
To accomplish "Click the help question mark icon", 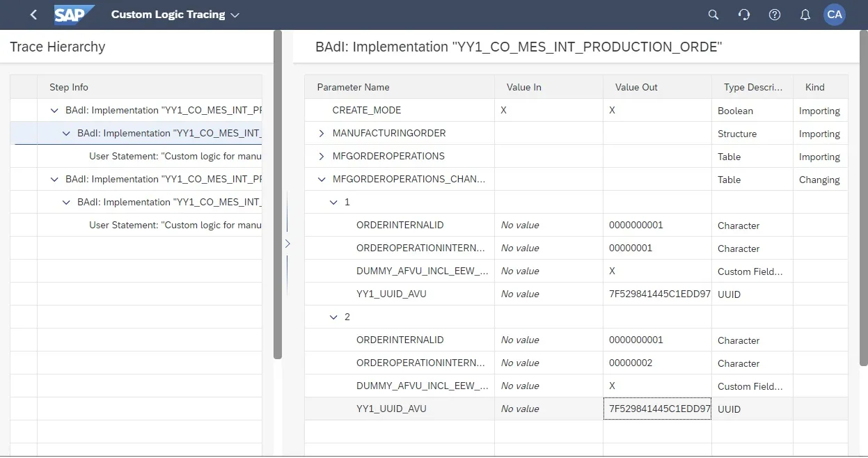I will [x=774, y=15].
